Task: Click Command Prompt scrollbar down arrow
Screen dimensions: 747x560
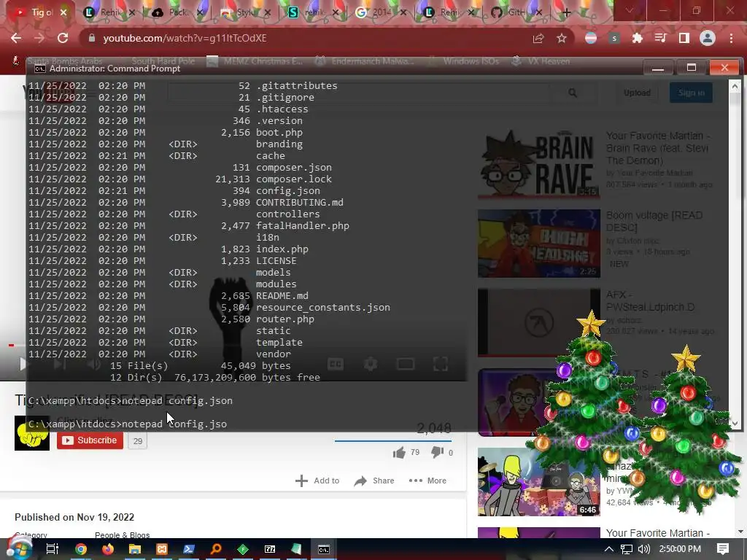Action: click(735, 423)
